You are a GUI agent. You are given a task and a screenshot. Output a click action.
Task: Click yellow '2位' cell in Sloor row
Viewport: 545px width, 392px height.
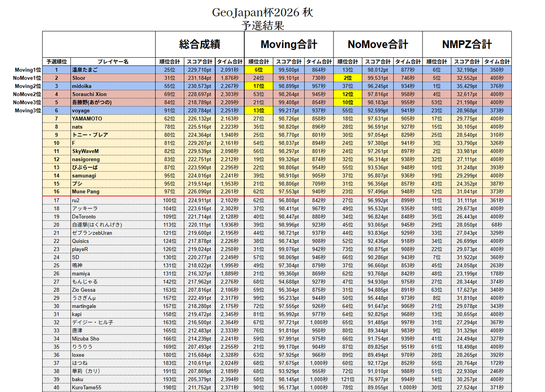(x=348, y=78)
